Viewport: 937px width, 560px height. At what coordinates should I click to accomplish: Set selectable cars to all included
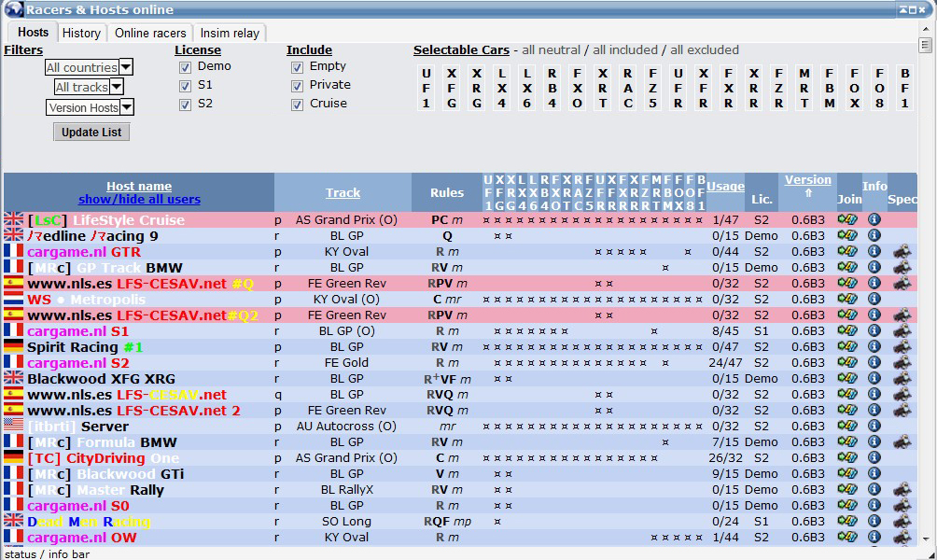[x=625, y=49]
